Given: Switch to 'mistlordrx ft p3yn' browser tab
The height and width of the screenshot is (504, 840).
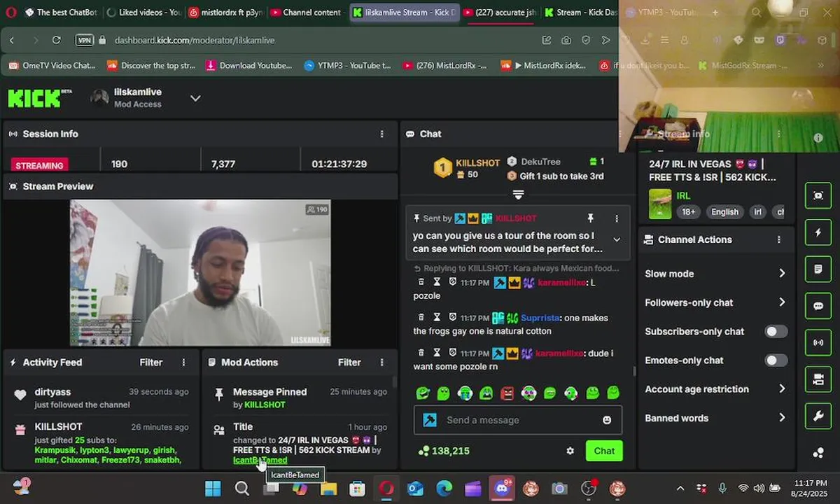Looking at the screenshot, I should click(225, 12).
